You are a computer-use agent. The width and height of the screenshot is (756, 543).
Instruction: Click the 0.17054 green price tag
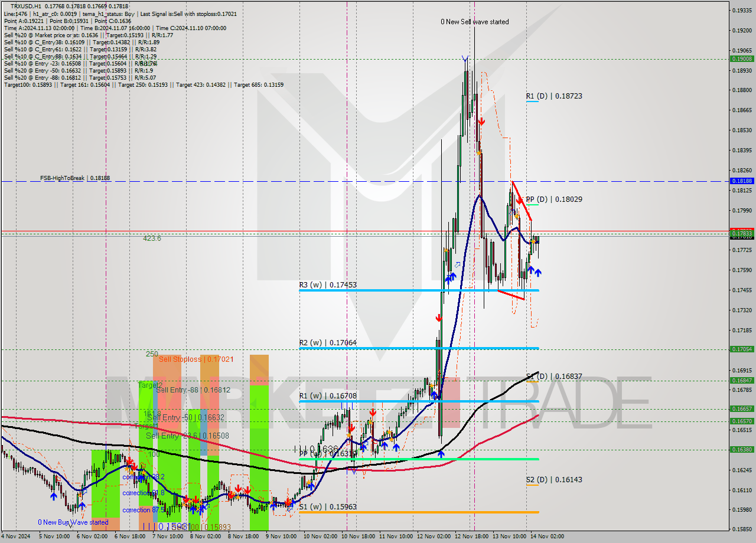(x=742, y=349)
